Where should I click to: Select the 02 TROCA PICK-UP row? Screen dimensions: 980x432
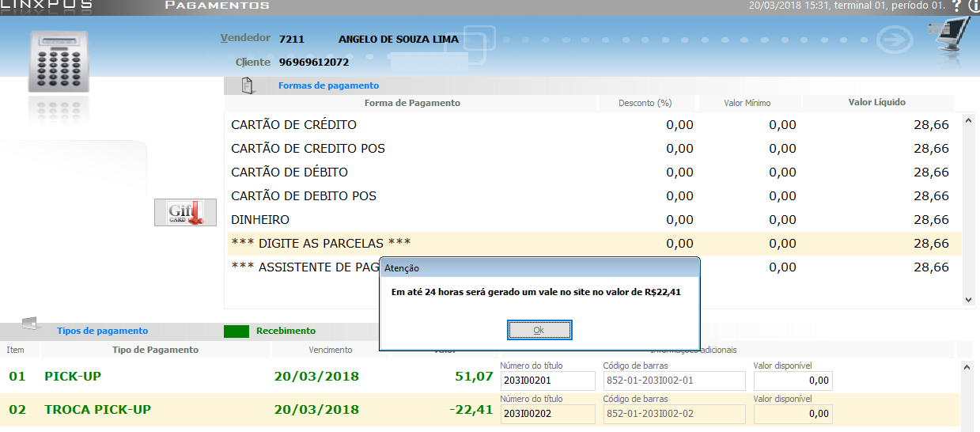click(x=481, y=410)
